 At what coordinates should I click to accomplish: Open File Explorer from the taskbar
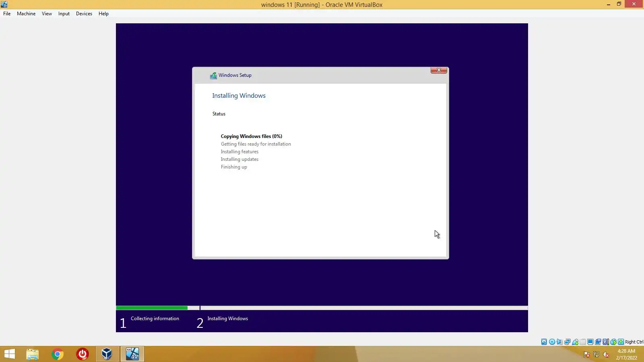[33, 354]
